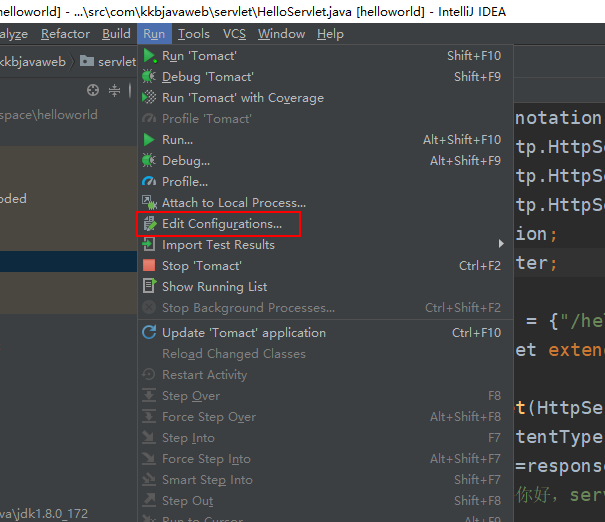Screen dimensions: 605x522
Task: Click the 'ter;' line in the editor
Action: [x=537, y=263]
